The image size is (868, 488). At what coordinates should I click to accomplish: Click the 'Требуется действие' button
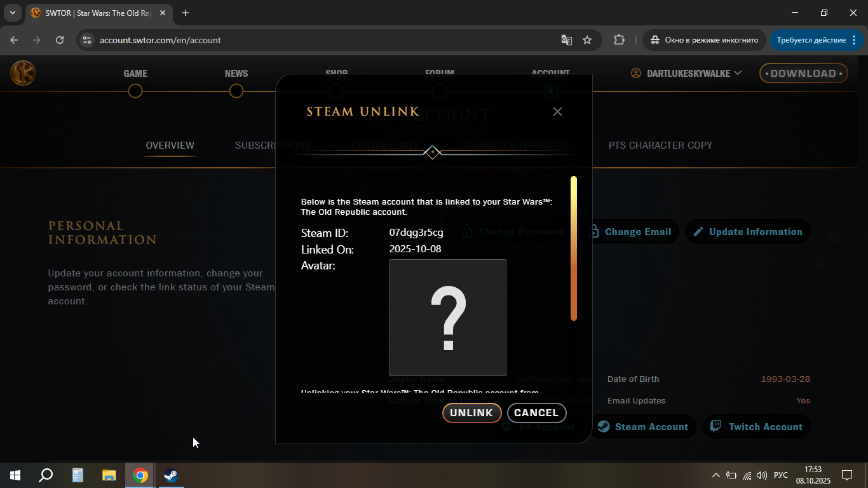817,40
